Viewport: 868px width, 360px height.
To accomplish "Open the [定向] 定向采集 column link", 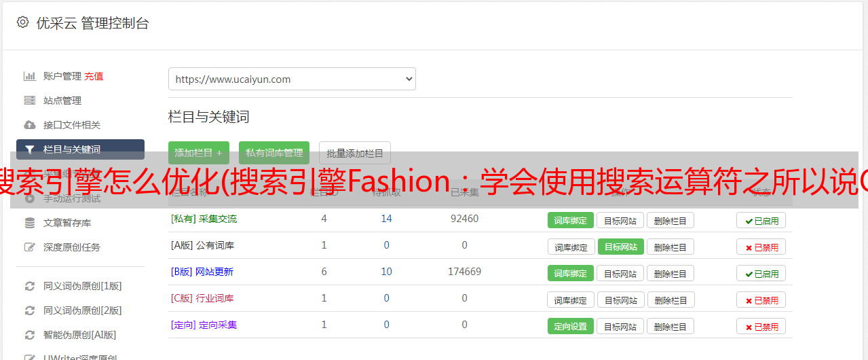I will pyautogui.click(x=204, y=325).
